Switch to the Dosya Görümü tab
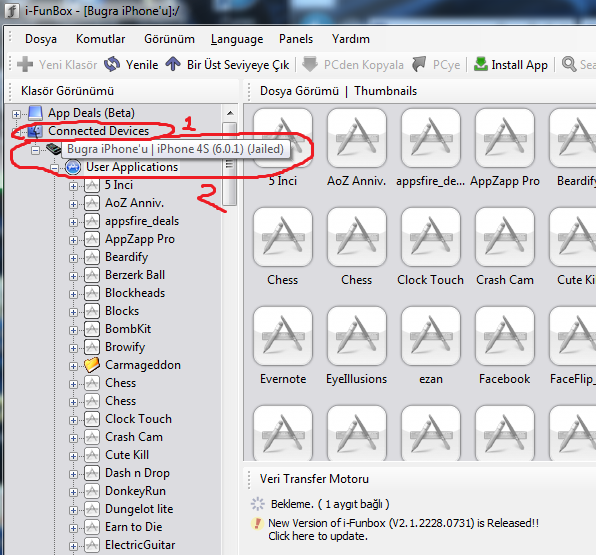Image resolution: width=596 pixels, height=555 pixels. pyautogui.click(x=299, y=91)
